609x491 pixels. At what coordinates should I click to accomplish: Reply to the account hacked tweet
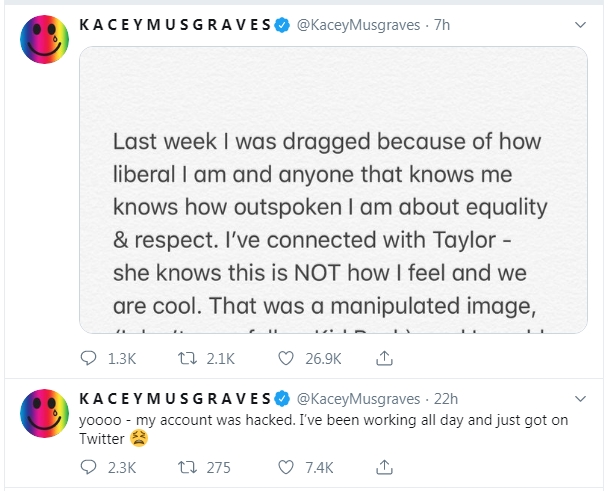click(89, 466)
